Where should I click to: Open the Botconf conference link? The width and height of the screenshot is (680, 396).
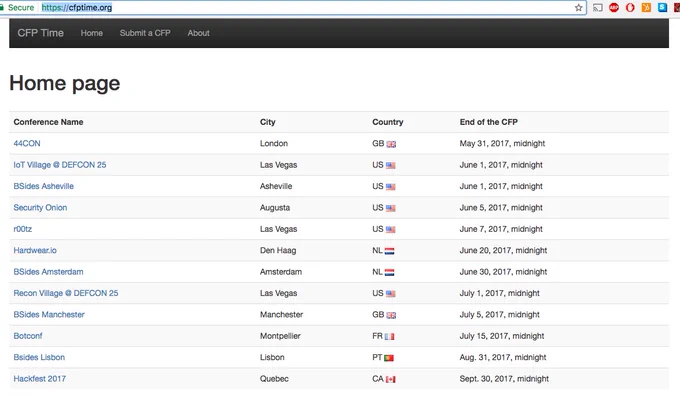(28, 336)
